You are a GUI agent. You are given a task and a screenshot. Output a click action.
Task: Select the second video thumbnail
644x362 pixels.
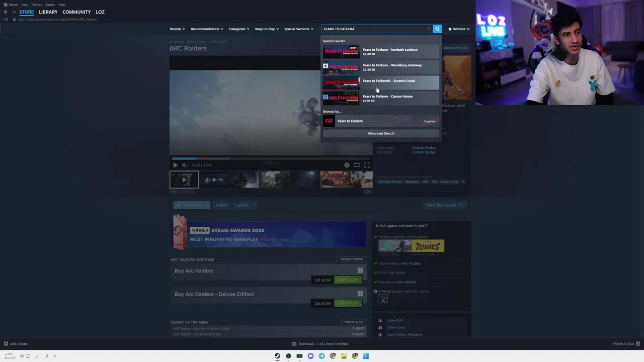[214, 179]
